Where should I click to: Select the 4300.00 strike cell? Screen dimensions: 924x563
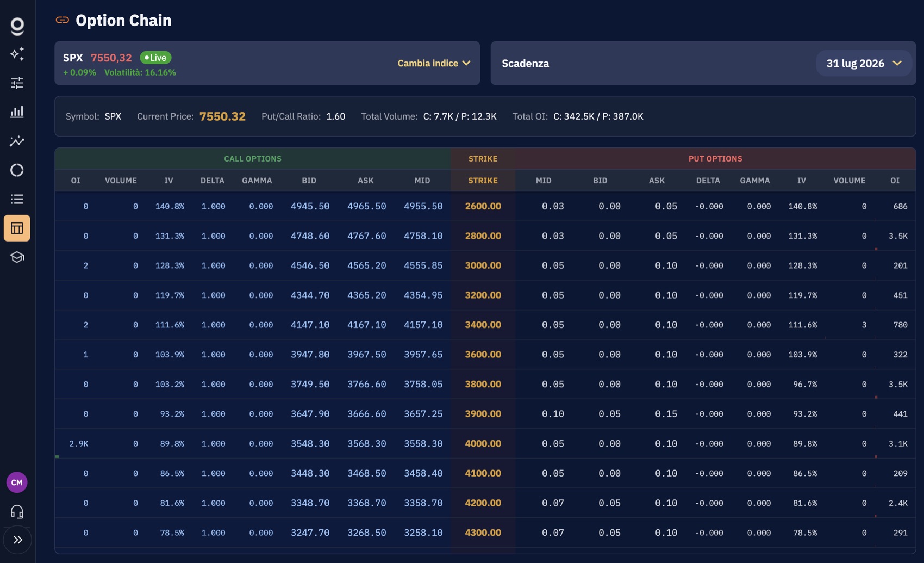coord(483,533)
